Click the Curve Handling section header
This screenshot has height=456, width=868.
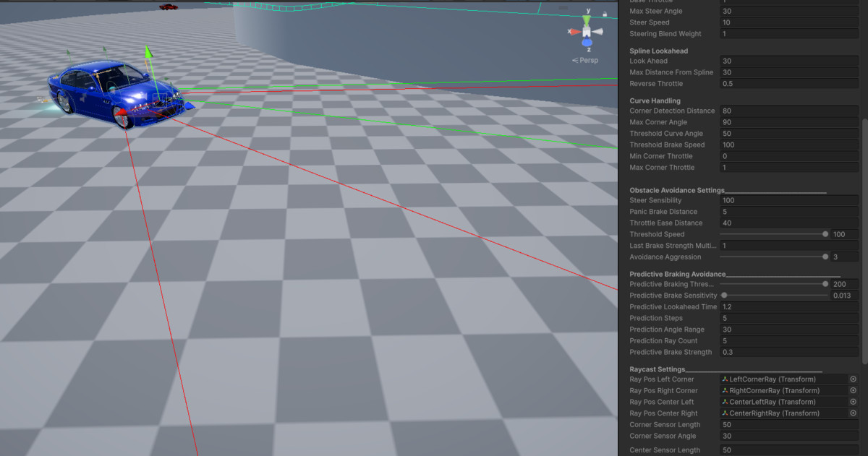click(655, 100)
